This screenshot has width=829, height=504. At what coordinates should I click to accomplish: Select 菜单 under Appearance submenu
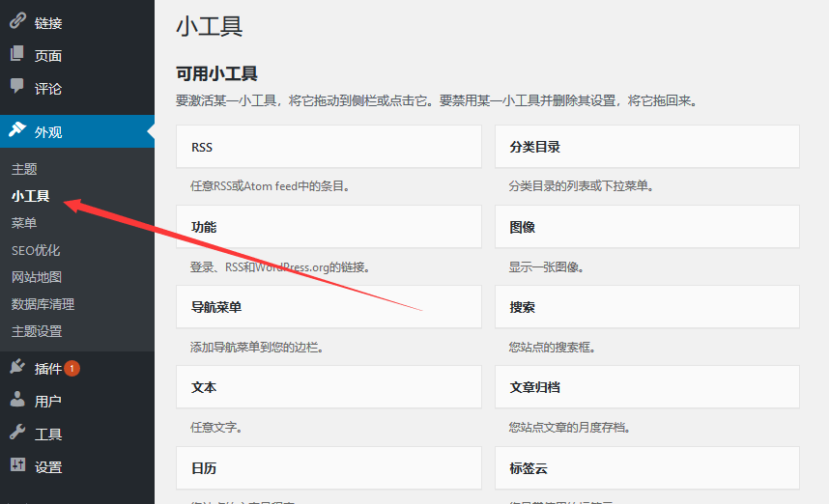pos(24,223)
